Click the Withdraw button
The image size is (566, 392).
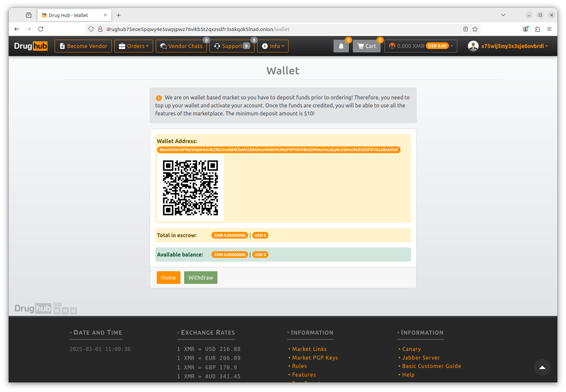tap(200, 278)
